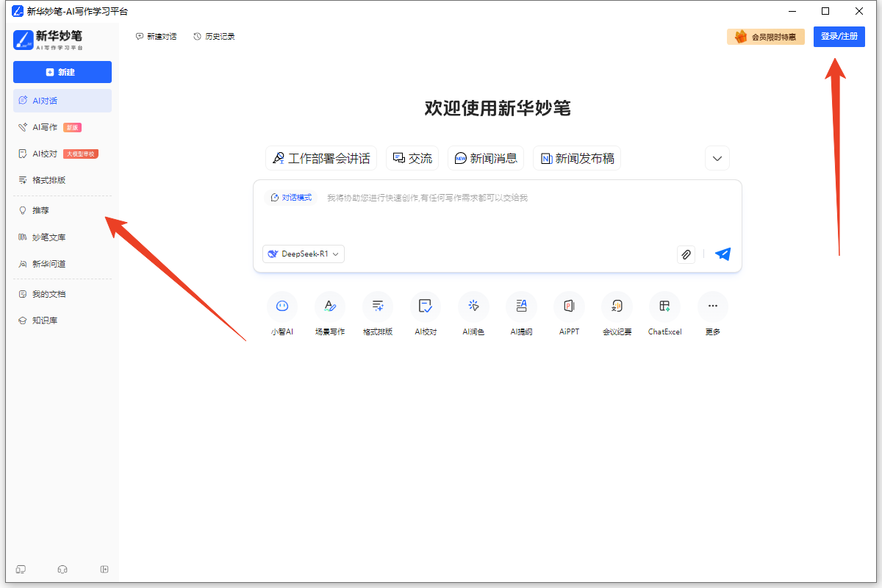Send the message with the paper plane icon
Image resolution: width=882 pixels, height=588 pixels.
[723, 254]
